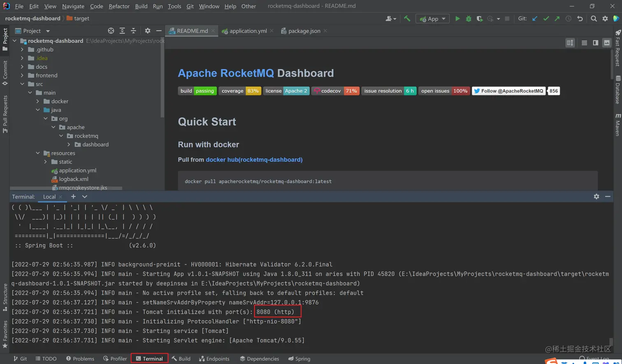
Task: Push commits with the Git push arrow
Action: [x=557, y=19]
